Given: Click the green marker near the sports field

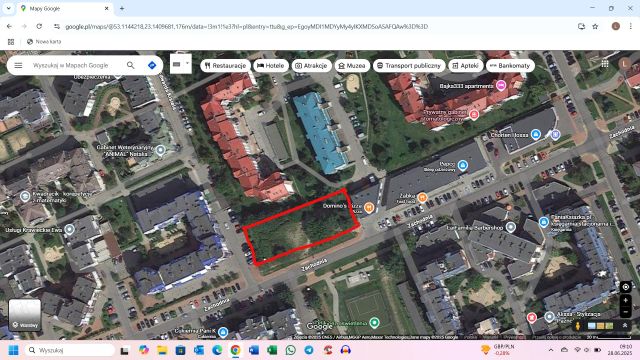Looking at the screenshot, I should coord(374,322).
